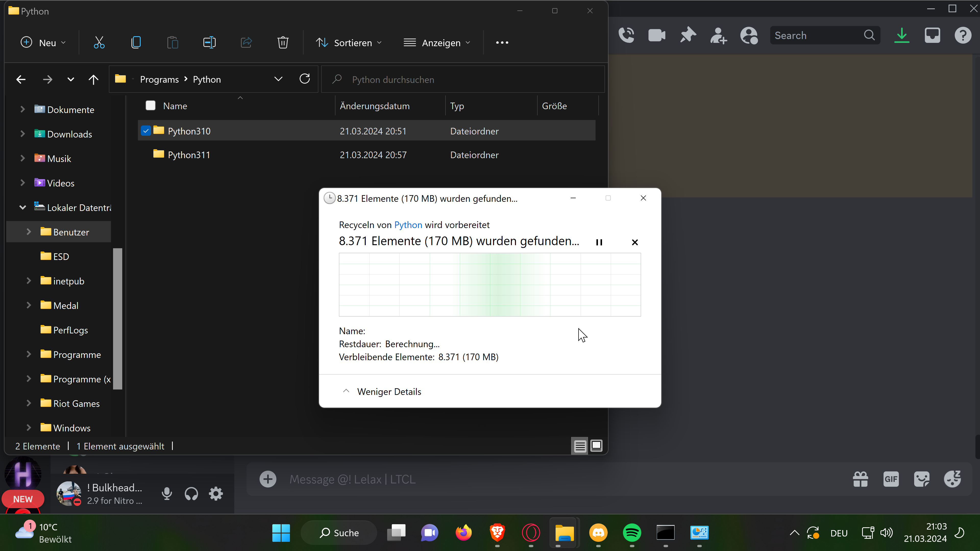Screen dimensions: 980x551
Task: Expand the Downloads tree node
Action: point(23,134)
